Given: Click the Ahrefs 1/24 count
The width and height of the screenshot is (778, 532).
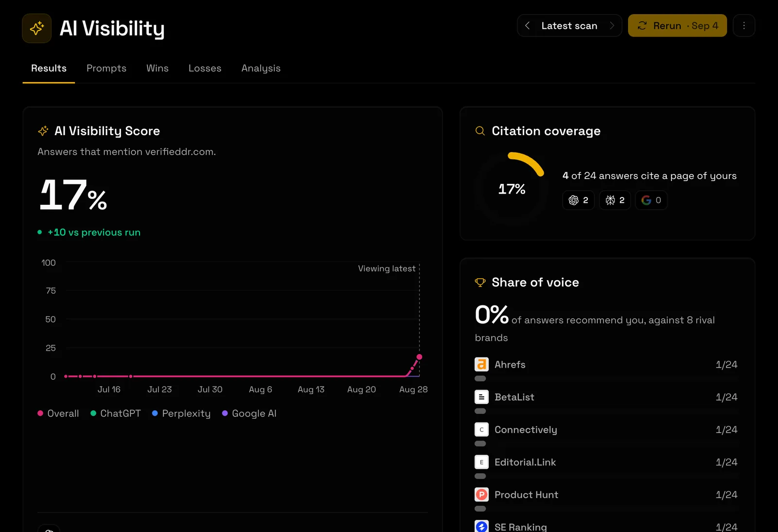Looking at the screenshot, I should (726, 365).
